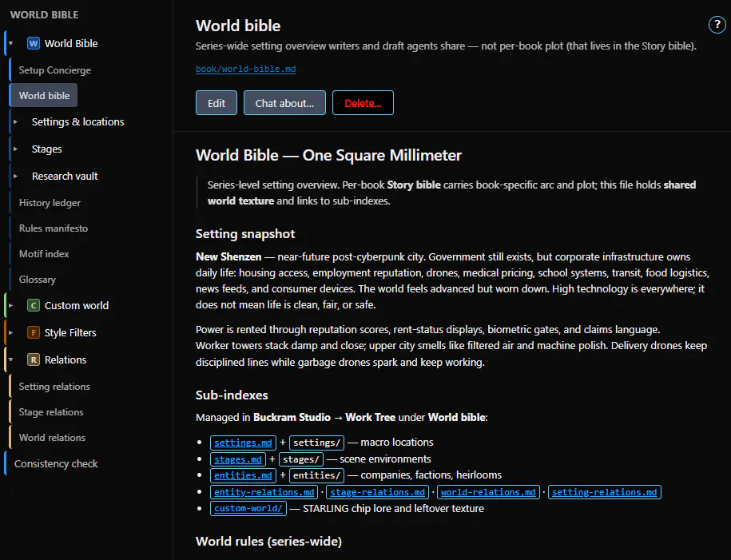Click the tan R Relations icon

tap(34, 359)
